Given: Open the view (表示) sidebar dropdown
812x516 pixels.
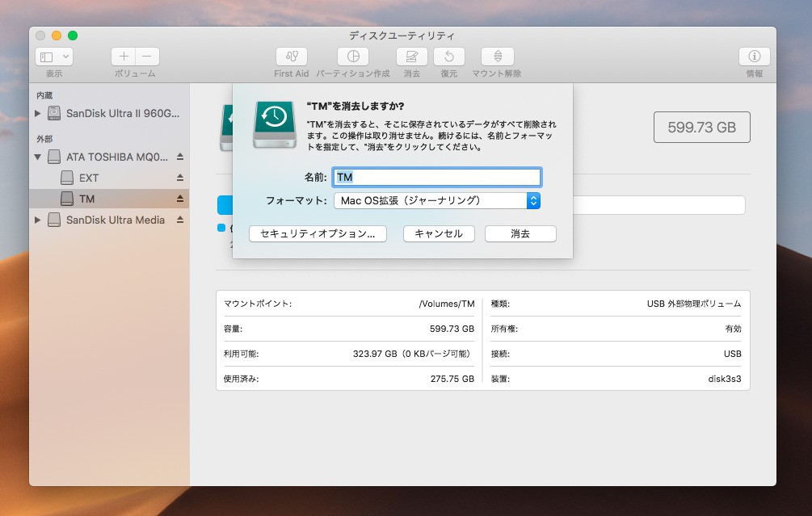Looking at the screenshot, I should [54, 57].
